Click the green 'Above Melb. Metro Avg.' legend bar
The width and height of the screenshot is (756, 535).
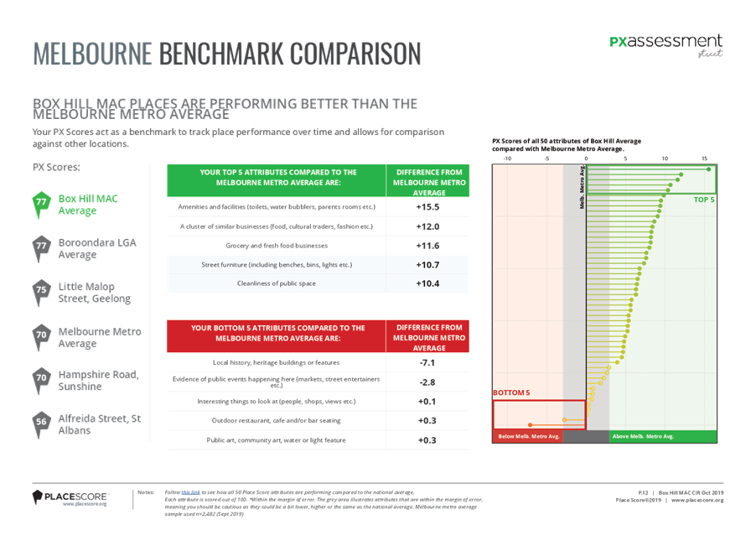pos(663,437)
